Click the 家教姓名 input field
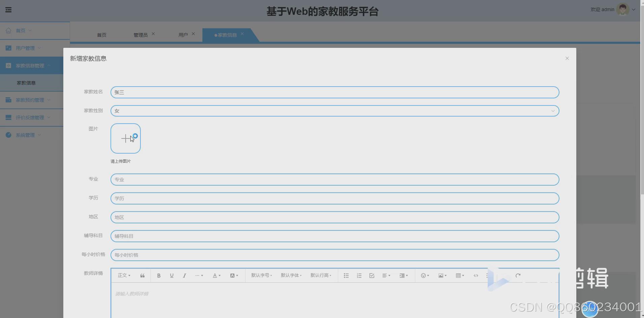 [x=335, y=92]
